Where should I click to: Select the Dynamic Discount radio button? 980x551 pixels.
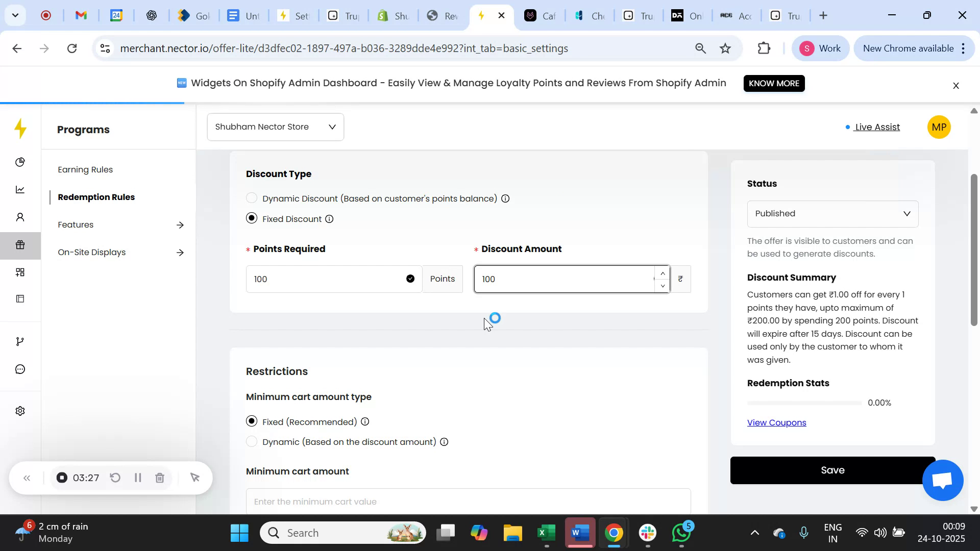251,198
